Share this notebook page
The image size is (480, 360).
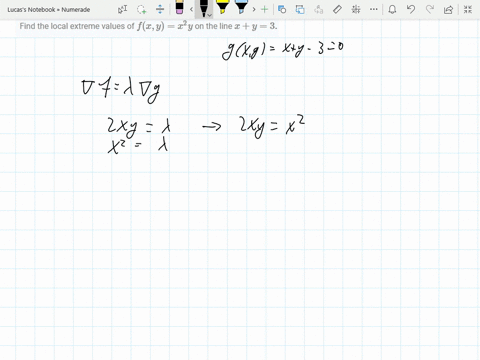coord(449,9)
